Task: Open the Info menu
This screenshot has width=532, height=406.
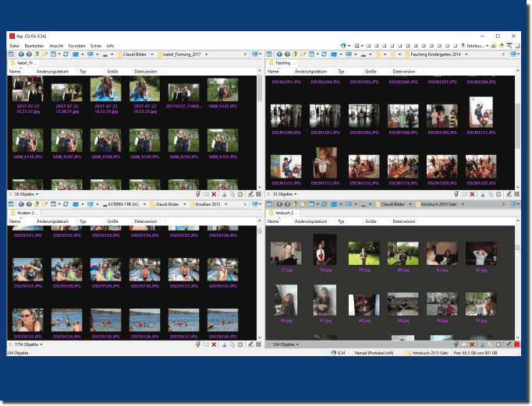Action: tap(110, 46)
